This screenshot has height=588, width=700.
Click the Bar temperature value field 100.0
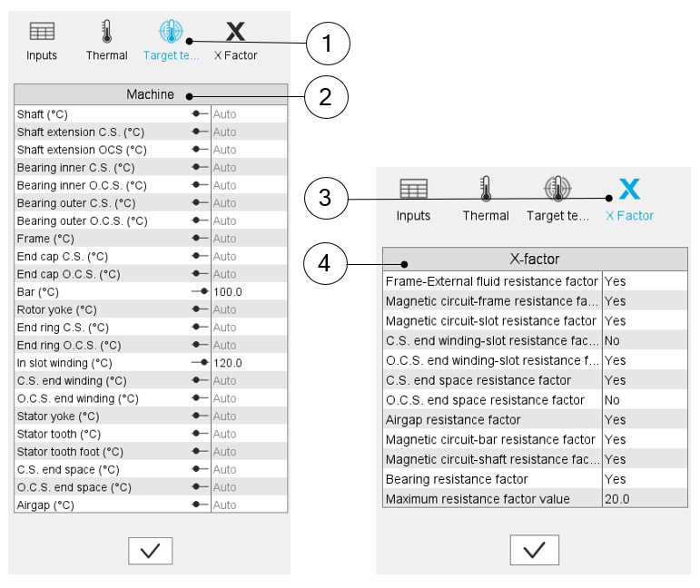click(248, 292)
